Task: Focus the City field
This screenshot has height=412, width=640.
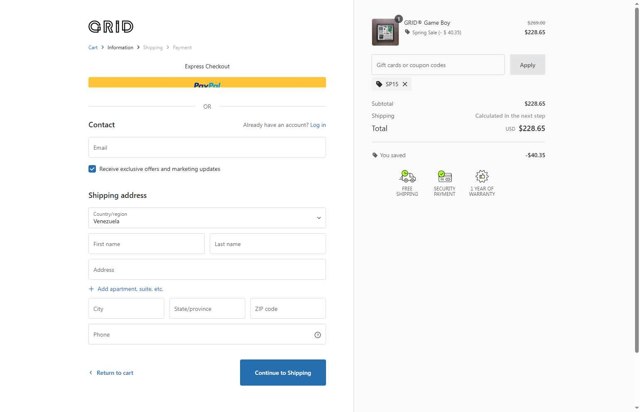Action: (126, 308)
